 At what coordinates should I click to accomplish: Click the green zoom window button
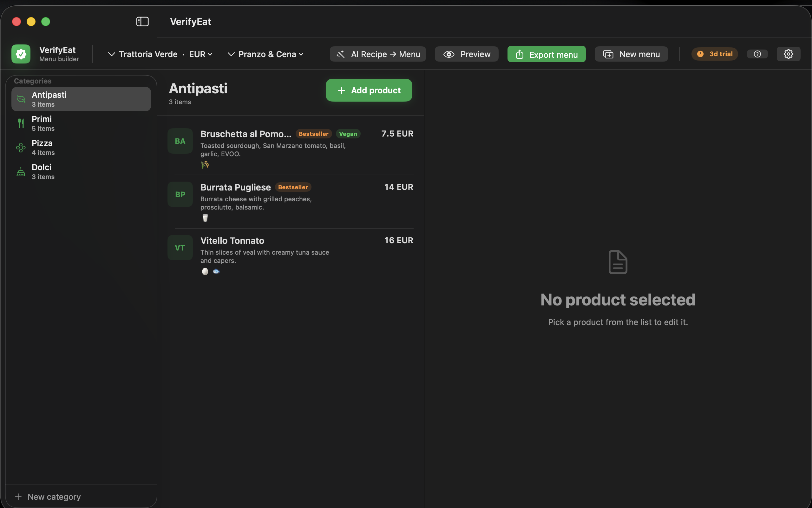coord(46,22)
